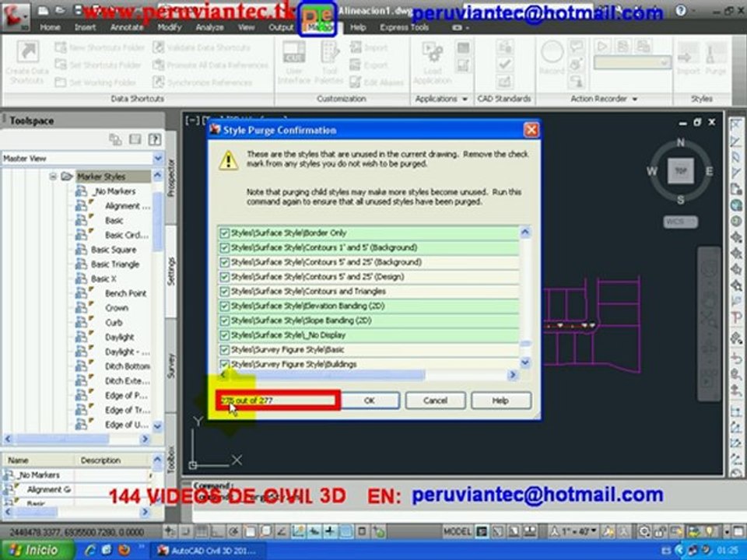Click the Styles Purge icon
This screenshot has height=560, width=747.
[714, 54]
